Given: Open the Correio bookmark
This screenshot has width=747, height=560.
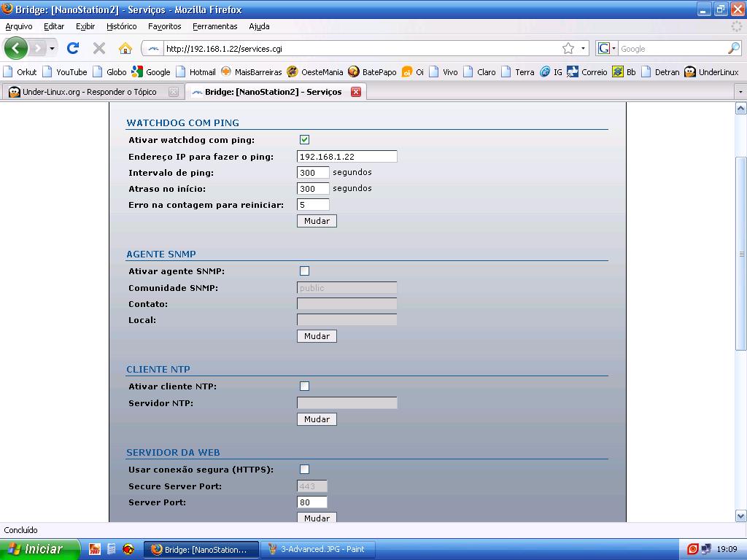Looking at the screenshot, I should click(x=587, y=72).
